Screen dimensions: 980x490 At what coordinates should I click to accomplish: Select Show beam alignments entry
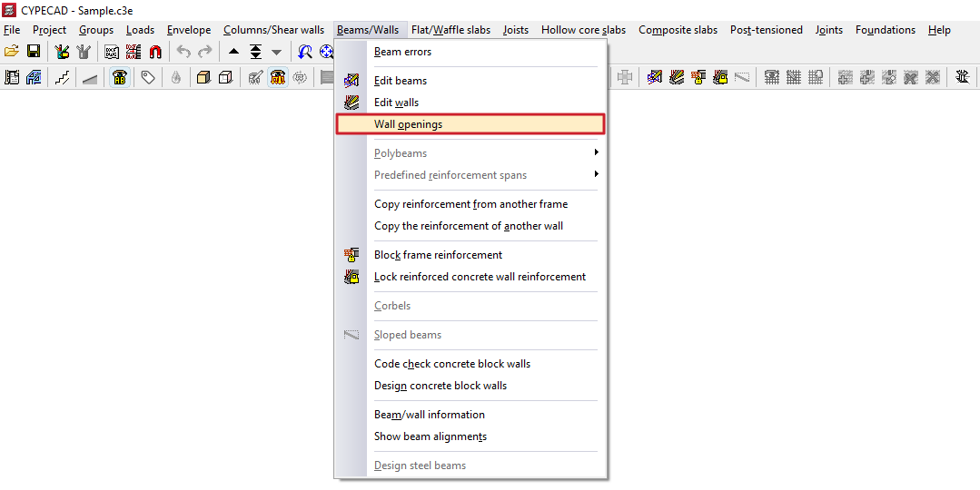pos(470,436)
